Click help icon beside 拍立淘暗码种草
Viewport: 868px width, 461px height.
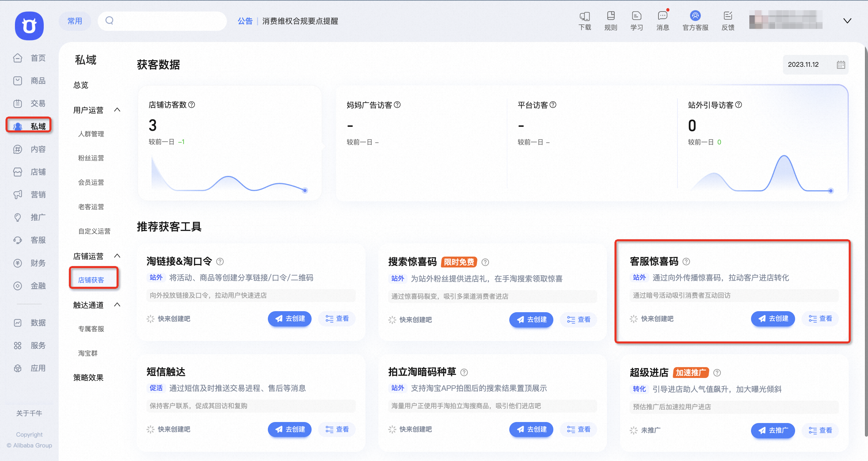(x=464, y=373)
